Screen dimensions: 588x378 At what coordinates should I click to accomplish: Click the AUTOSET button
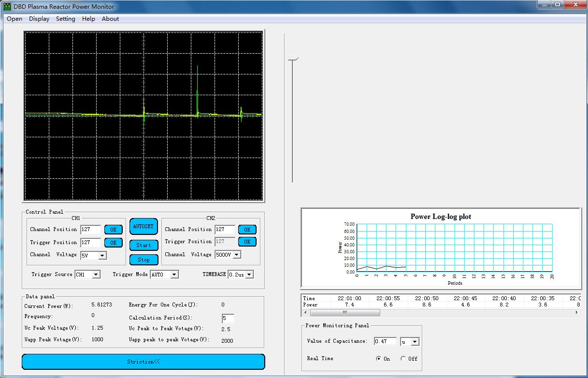(143, 226)
